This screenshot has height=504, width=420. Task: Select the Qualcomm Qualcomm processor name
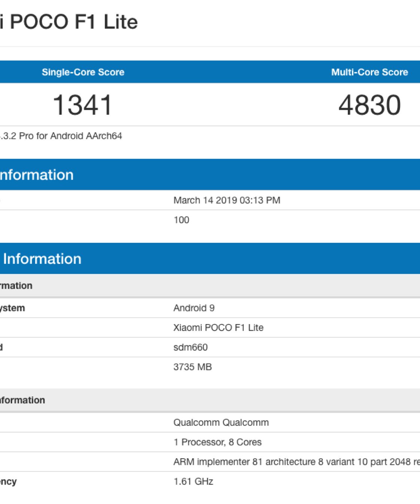221,422
